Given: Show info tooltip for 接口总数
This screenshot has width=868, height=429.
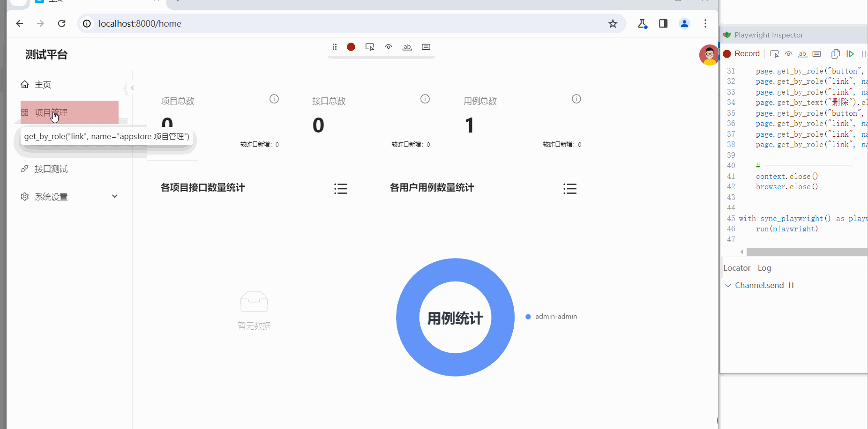Looking at the screenshot, I should tap(425, 99).
